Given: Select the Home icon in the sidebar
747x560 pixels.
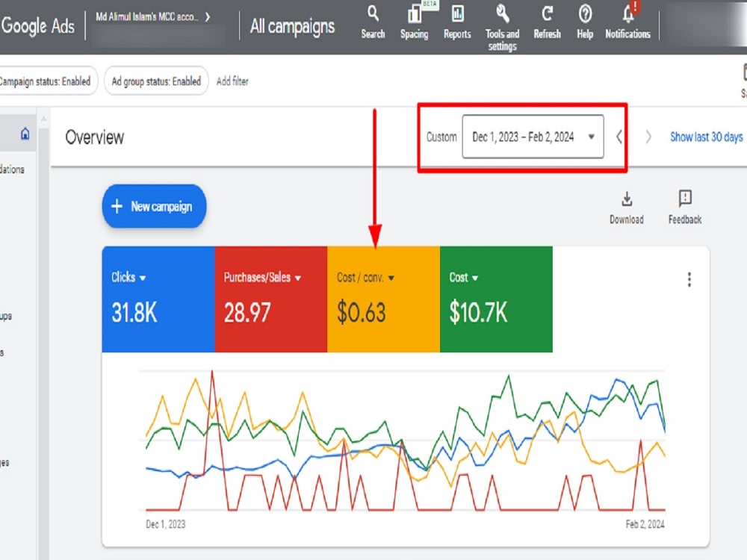Looking at the screenshot, I should click(25, 132).
